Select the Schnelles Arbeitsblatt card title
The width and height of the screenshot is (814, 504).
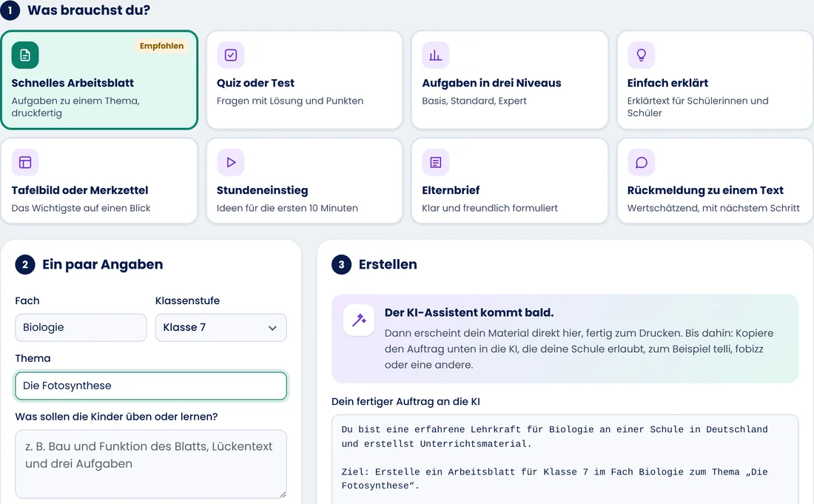[73, 83]
